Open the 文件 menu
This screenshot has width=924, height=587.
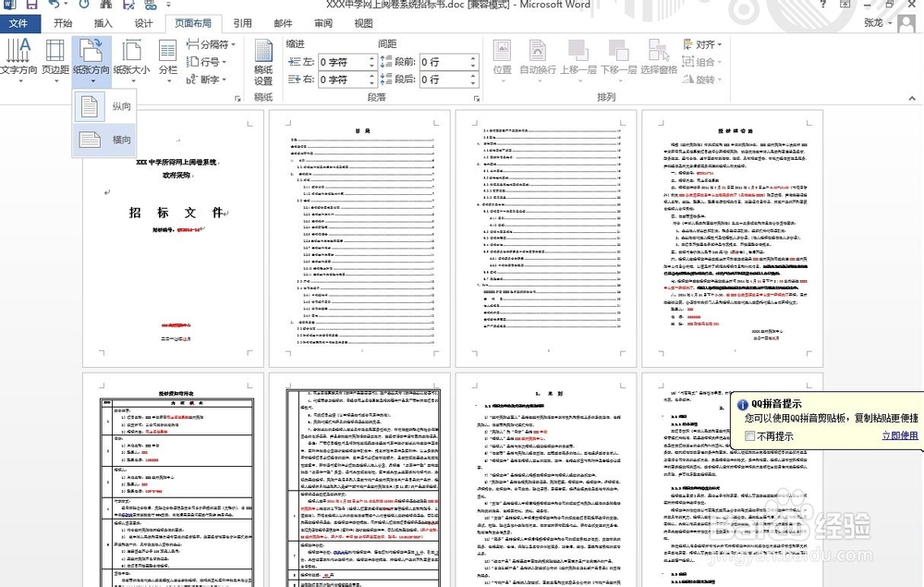click(19, 23)
